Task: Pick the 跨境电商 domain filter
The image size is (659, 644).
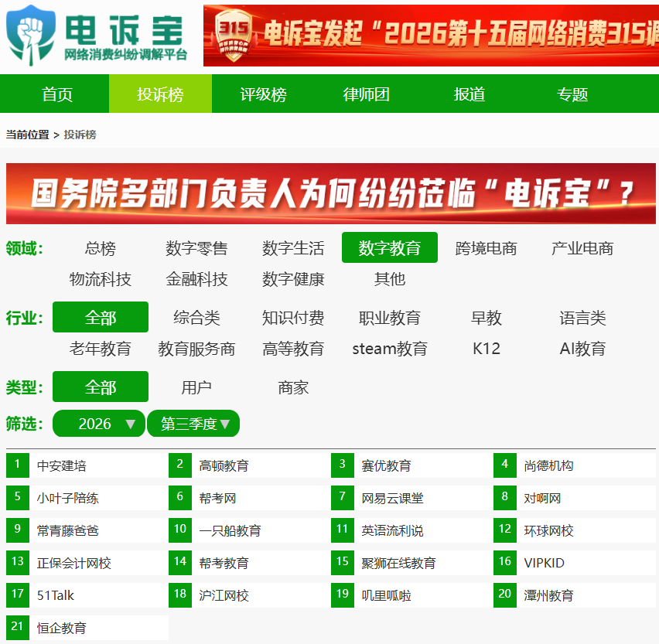Action: pyautogui.click(x=487, y=248)
